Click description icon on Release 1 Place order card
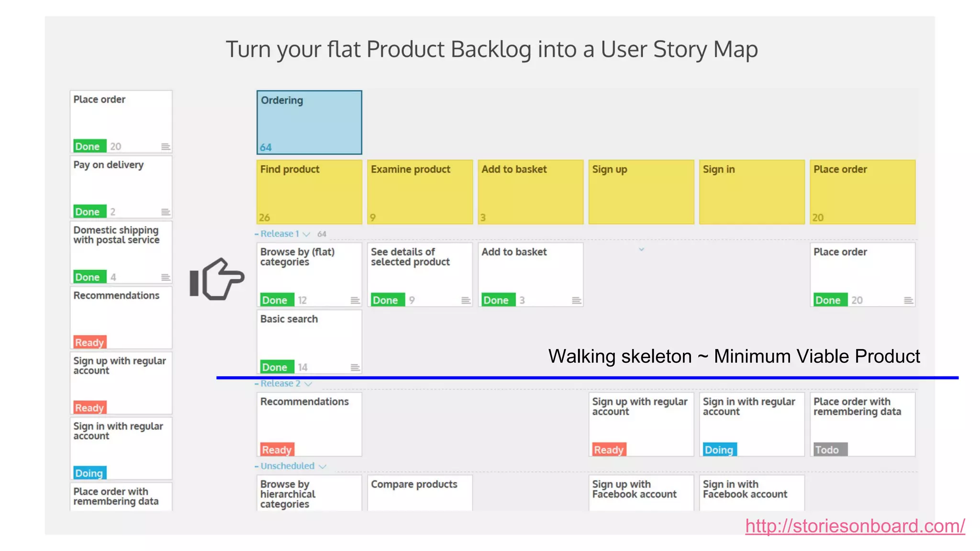Screen dimensions: 980x551 (908, 300)
